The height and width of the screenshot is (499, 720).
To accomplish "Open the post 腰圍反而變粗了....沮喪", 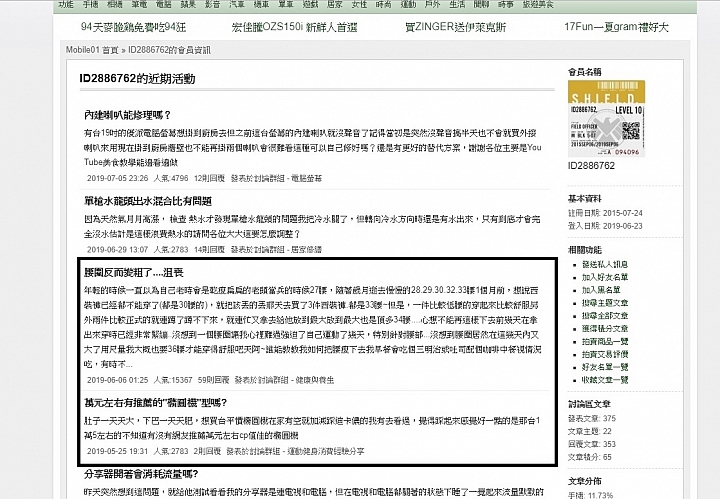I will [134, 272].
